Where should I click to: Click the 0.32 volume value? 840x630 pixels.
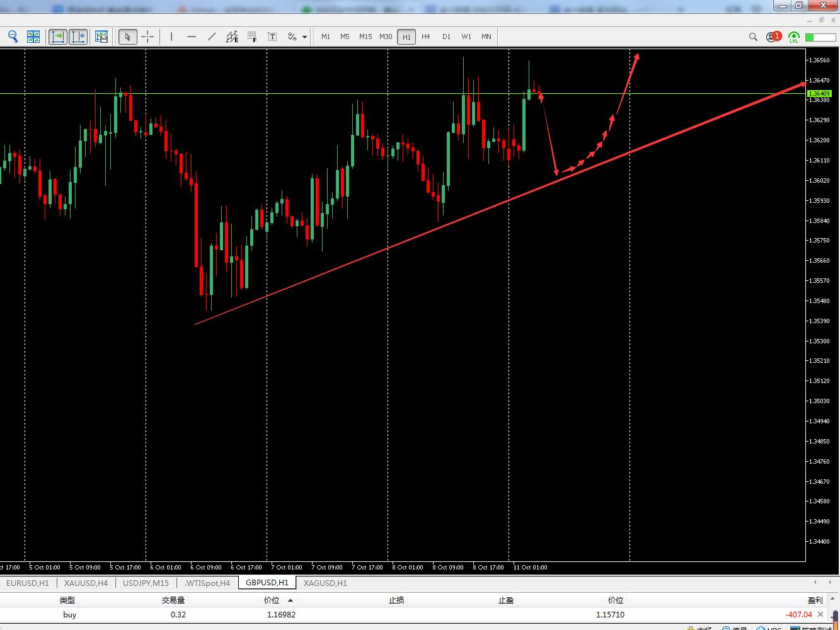pos(178,614)
